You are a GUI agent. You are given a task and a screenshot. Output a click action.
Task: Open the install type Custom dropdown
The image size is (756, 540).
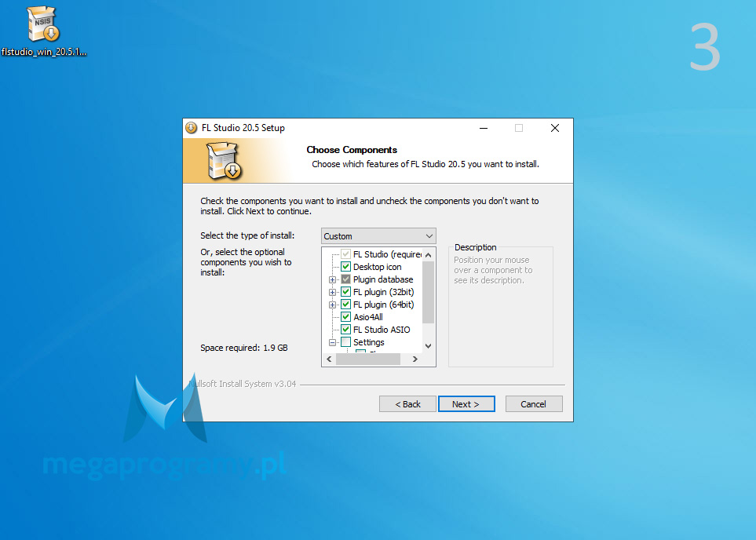tap(378, 236)
